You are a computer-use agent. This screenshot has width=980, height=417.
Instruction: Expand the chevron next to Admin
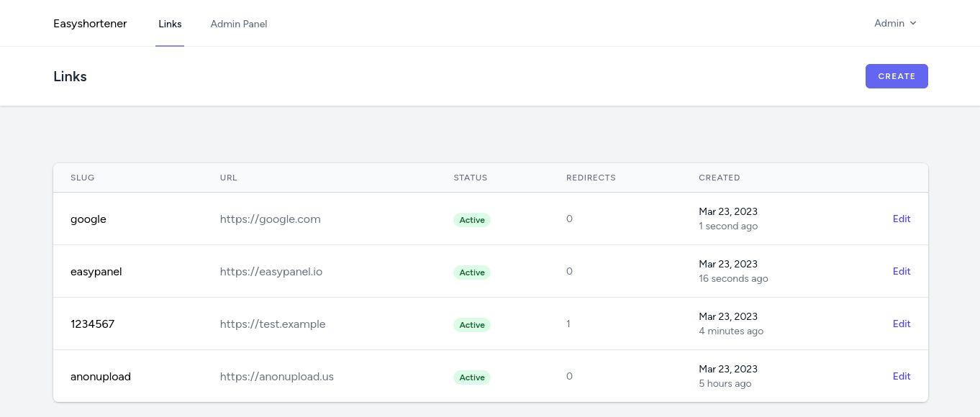913,23
